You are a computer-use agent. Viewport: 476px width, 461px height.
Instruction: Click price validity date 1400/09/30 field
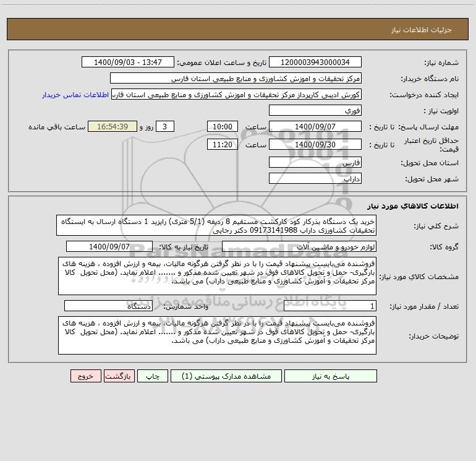coord(315,144)
